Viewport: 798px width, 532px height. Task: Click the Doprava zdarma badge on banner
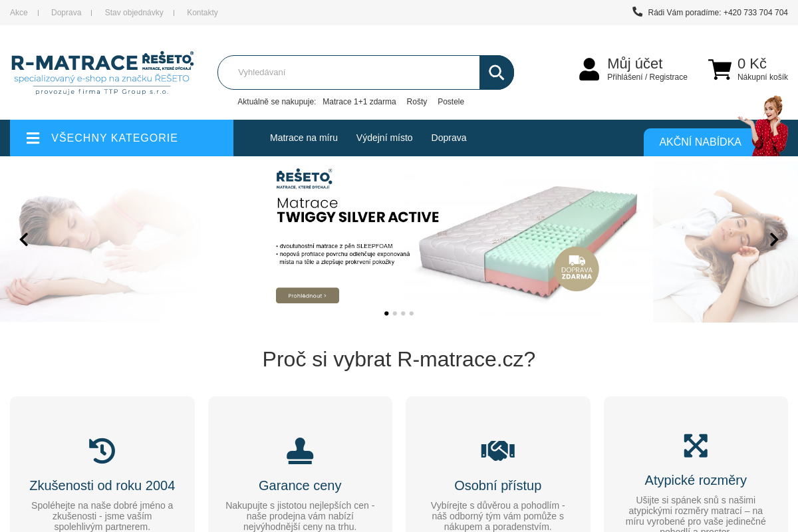tap(577, 269)
